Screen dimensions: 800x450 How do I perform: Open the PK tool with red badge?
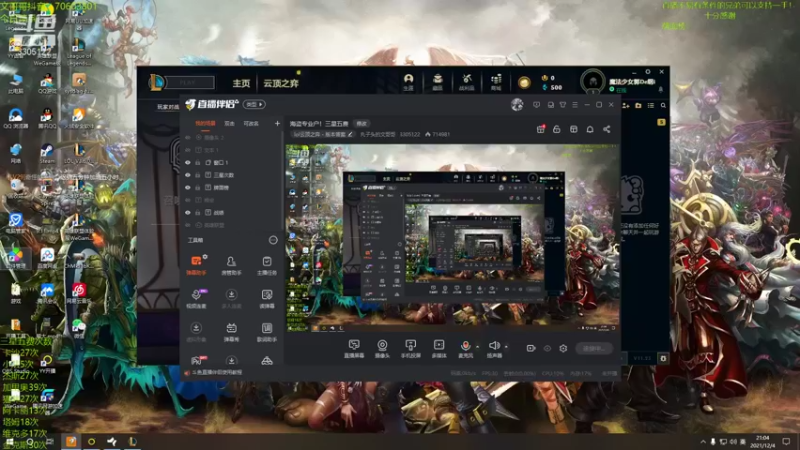[x=197, y=360]
